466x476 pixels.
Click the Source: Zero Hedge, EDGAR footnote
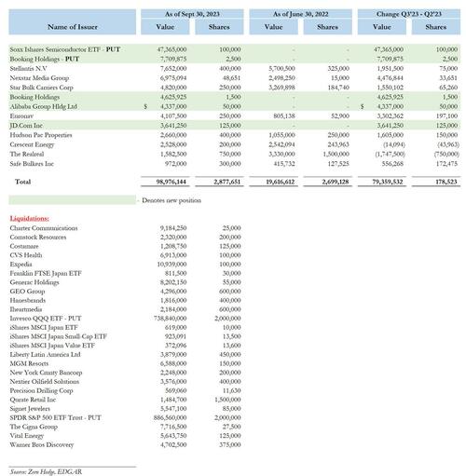(x=46, y=471)
